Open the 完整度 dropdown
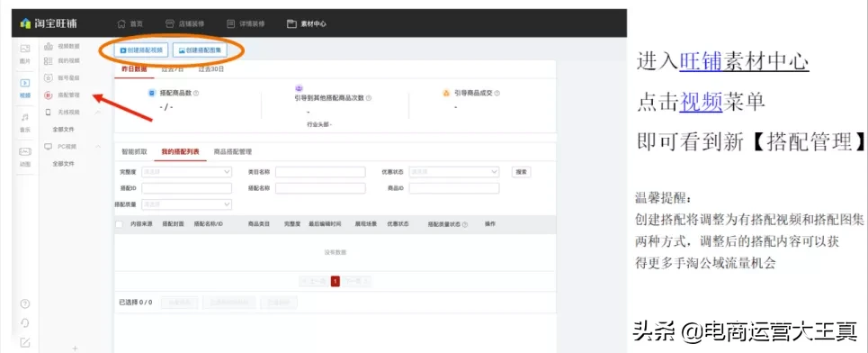The width and height of the screenshot is (868, 353). click(186, 172)
